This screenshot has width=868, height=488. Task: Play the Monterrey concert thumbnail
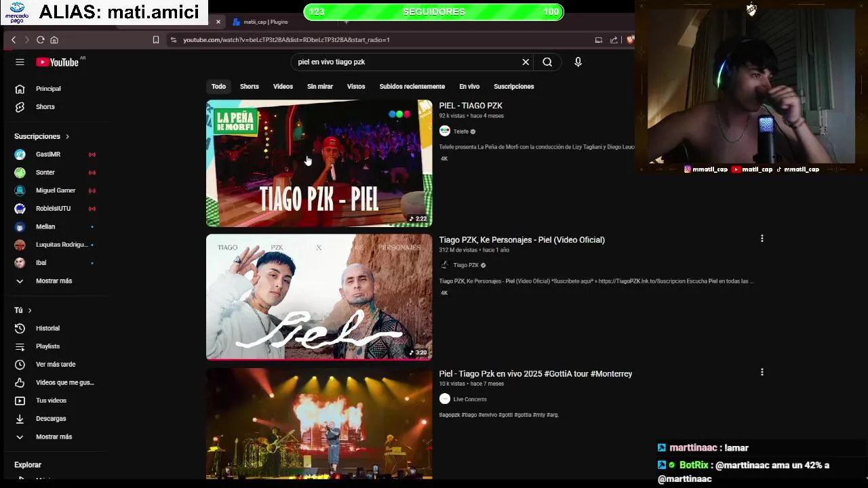click(319, 424)
